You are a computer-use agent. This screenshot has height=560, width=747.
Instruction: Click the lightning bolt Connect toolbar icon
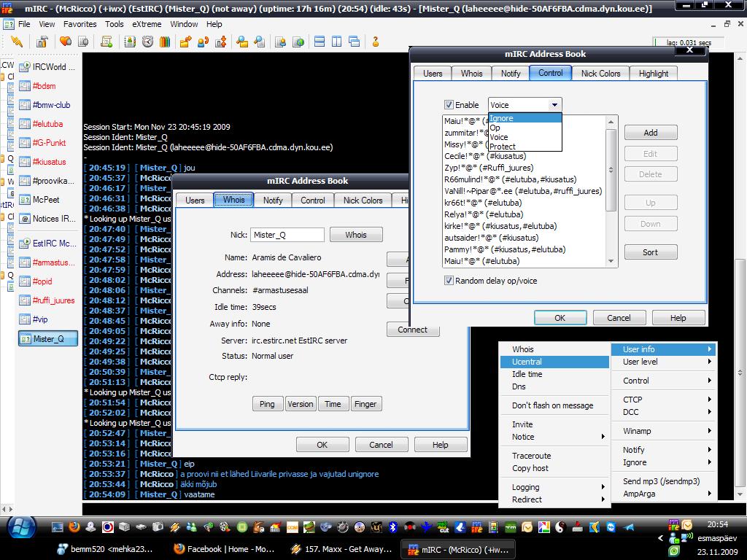[x=17, y=42]
